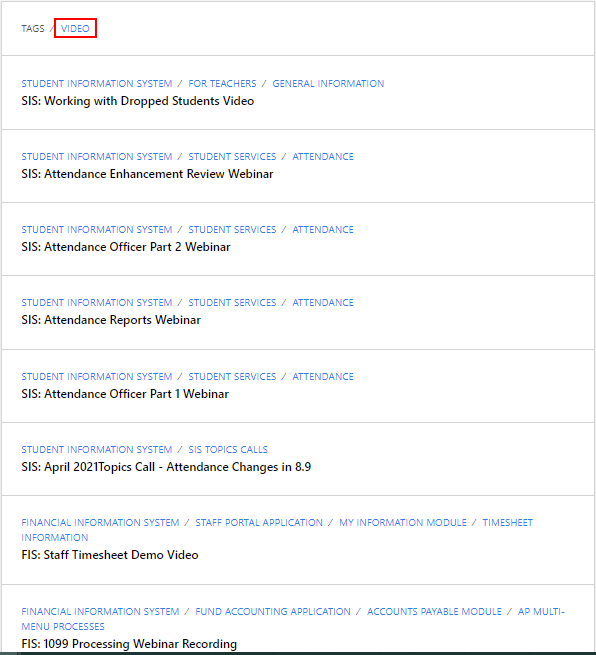Viewport: 596px width, 655px height.
Task: Click STUDENT INFORMATION SYSTEM above Dropped Students
Action: pos(97,84)
